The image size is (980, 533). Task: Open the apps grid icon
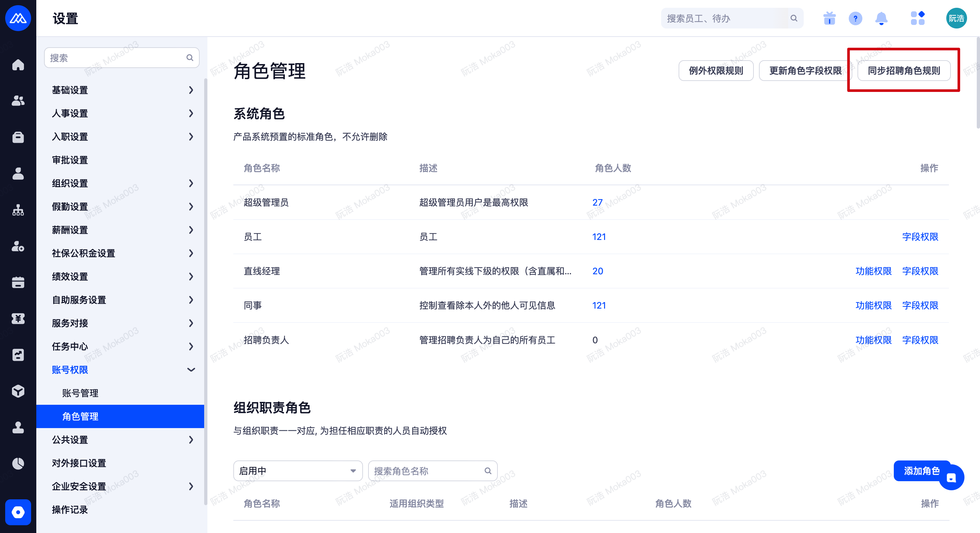[917, 18]
